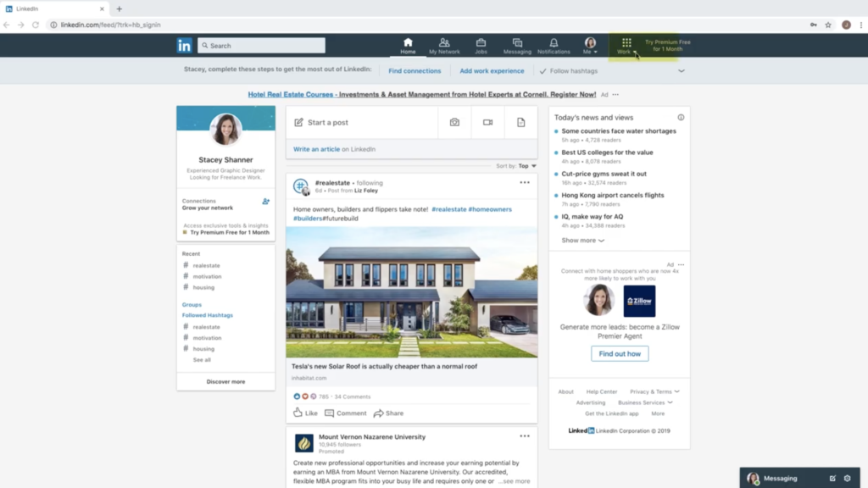Screen dimensions: 868x488
Task: Share the Tesla Solar Roof post
Action: pos(388,413)
